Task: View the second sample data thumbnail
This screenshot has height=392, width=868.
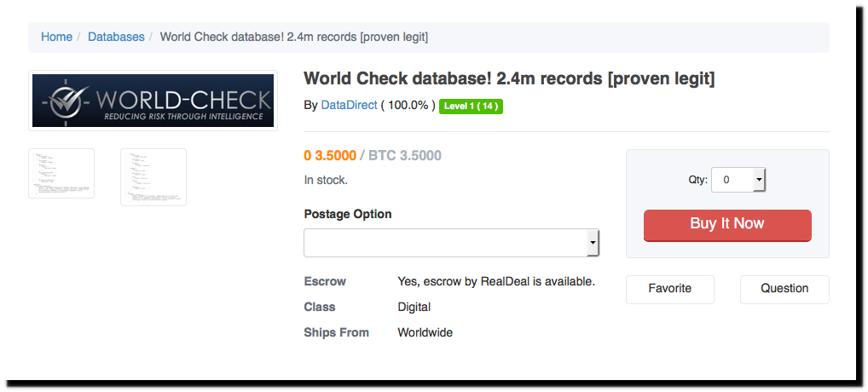Action: [x=153, y=177]
